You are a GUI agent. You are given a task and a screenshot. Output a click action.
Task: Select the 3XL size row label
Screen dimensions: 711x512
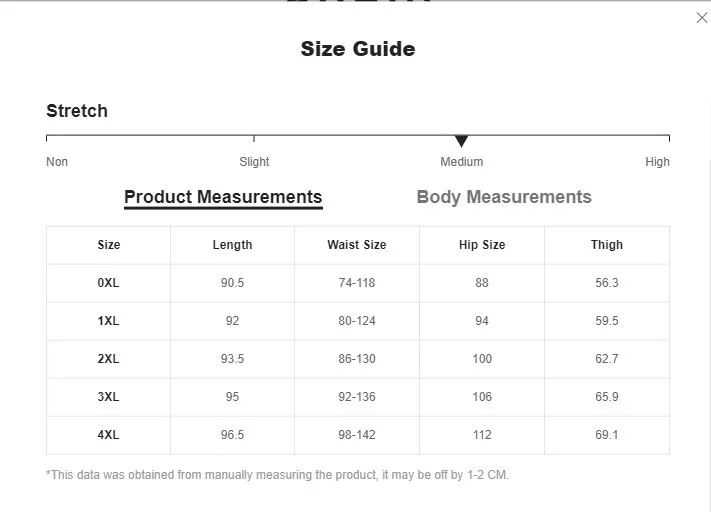pyautogui.click(x=108, y=397)
